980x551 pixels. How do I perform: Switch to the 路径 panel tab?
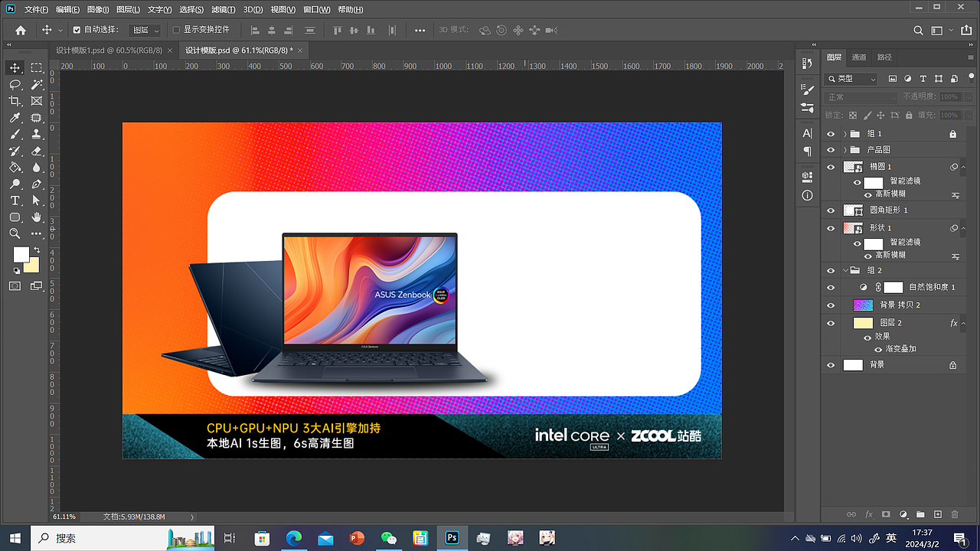click(x=884, y=57)
